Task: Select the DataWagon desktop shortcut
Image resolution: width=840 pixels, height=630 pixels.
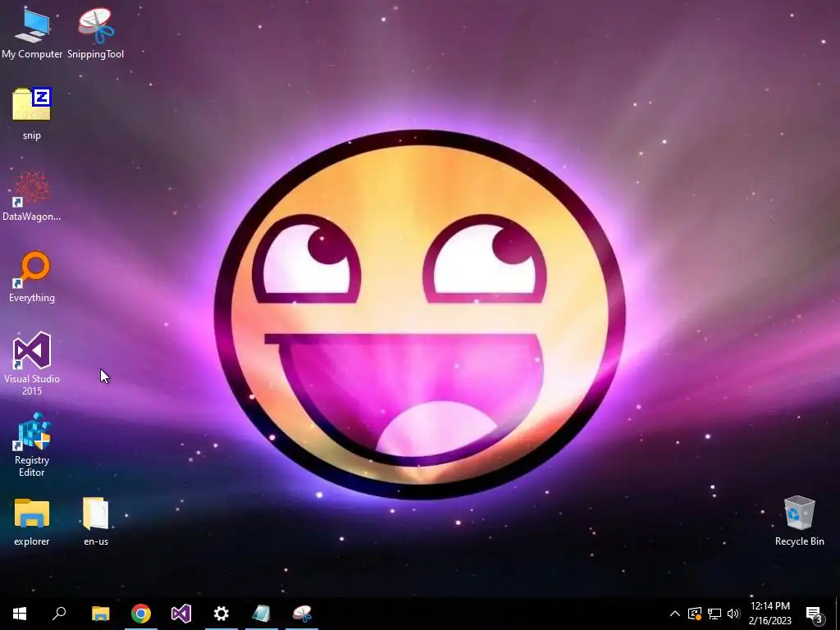Action: pos(32,195)
